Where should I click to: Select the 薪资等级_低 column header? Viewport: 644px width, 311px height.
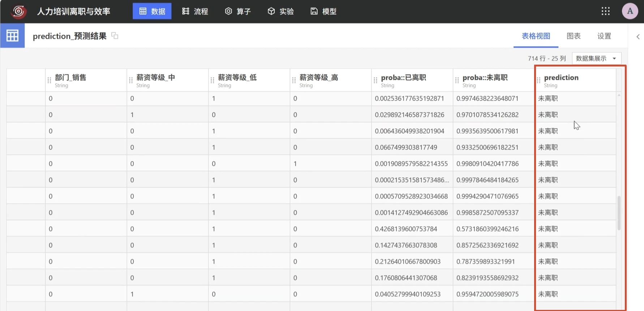pyautogui.click(x=249, y=80)
